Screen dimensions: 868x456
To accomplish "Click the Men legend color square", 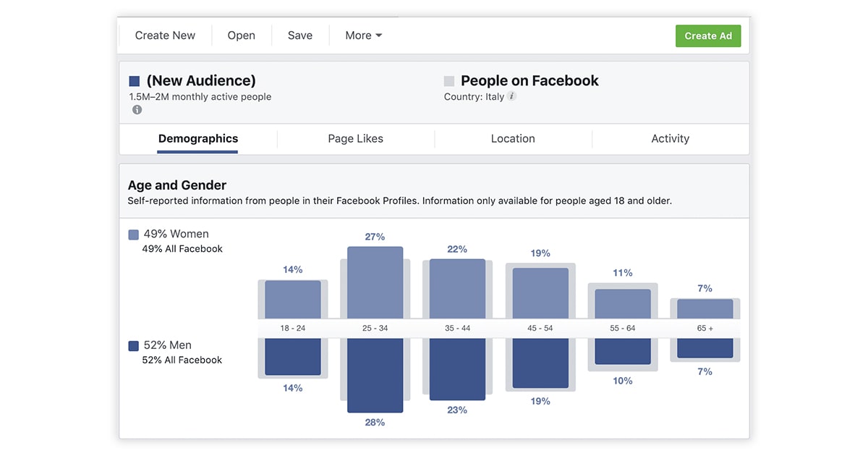I will click(133, 346).
